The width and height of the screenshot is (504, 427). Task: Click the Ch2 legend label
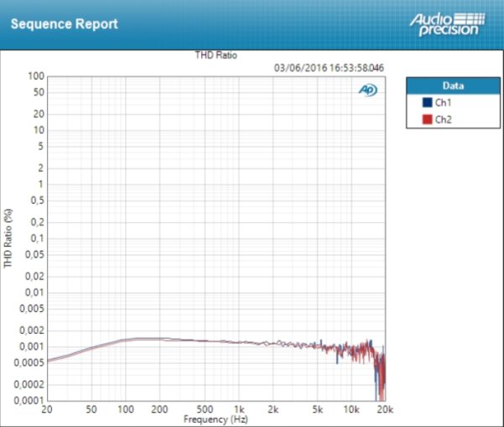tap(444, 120)
